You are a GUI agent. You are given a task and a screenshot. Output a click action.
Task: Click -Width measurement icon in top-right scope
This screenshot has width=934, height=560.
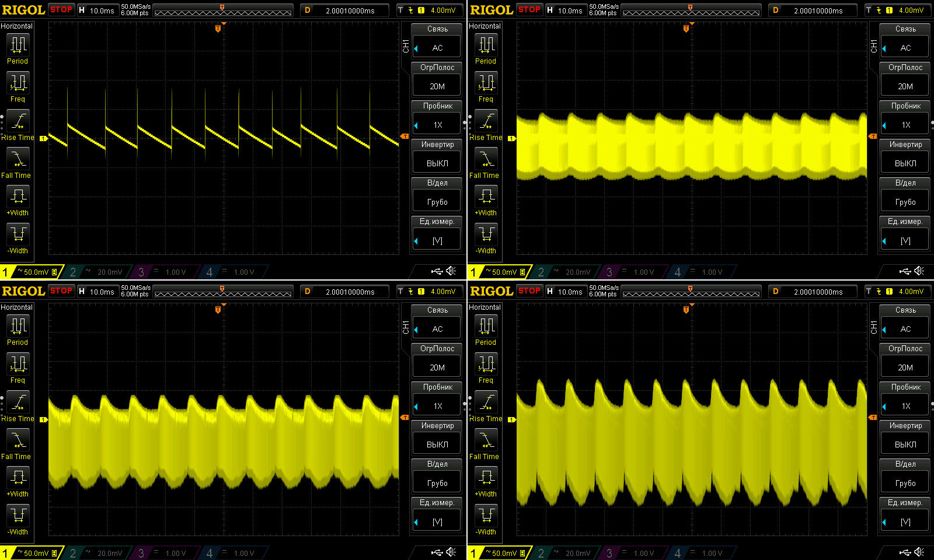486,234
